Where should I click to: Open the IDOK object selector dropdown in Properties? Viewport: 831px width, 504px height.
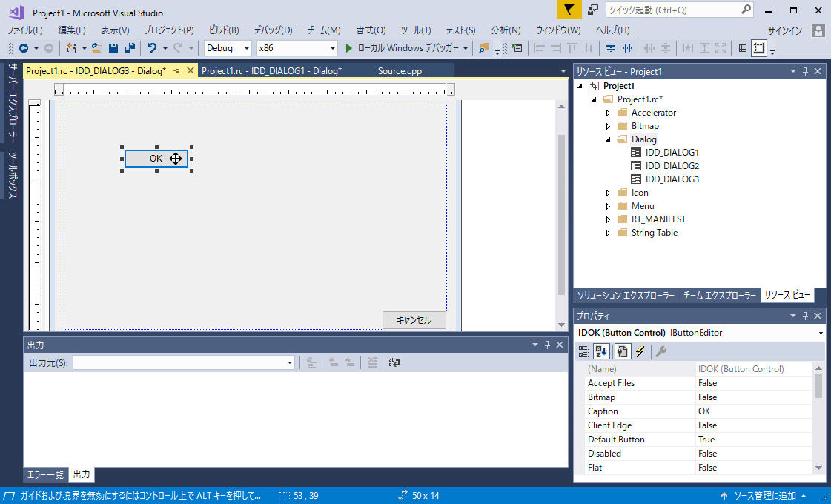[x=821, y=333]
